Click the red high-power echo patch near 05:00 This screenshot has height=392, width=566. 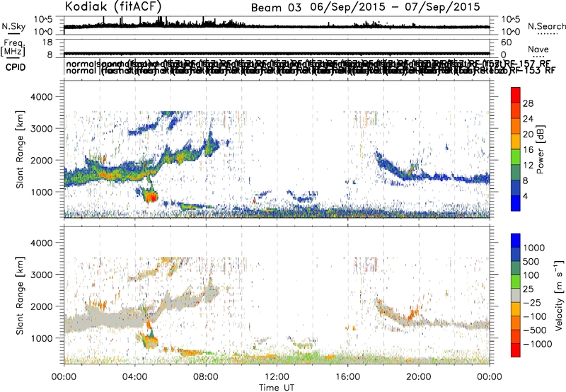pos(152,197)
